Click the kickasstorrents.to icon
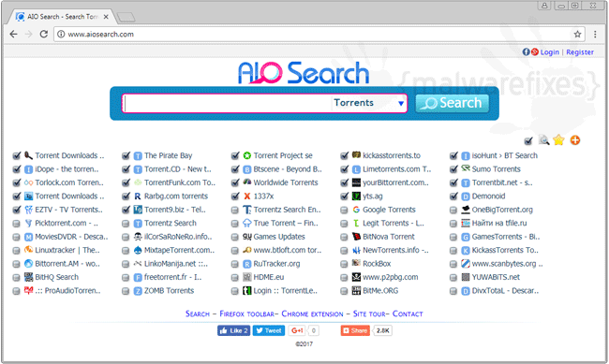This screenshot has width=609, height=364. pyautogui.click(x=356, y=154)
